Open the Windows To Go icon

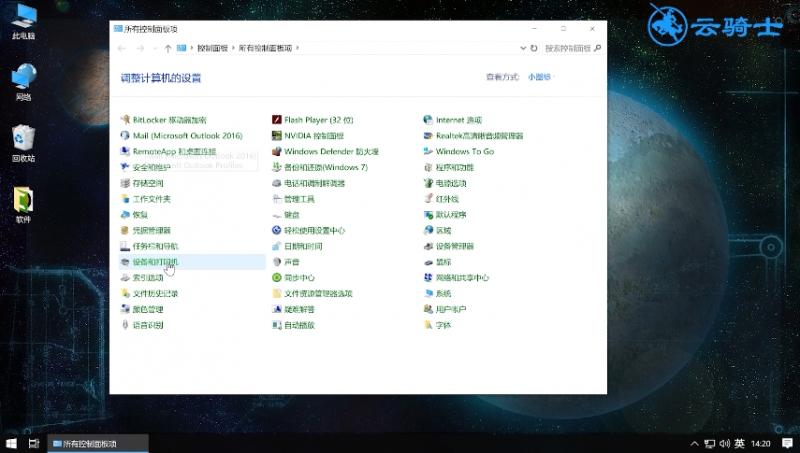428,152
